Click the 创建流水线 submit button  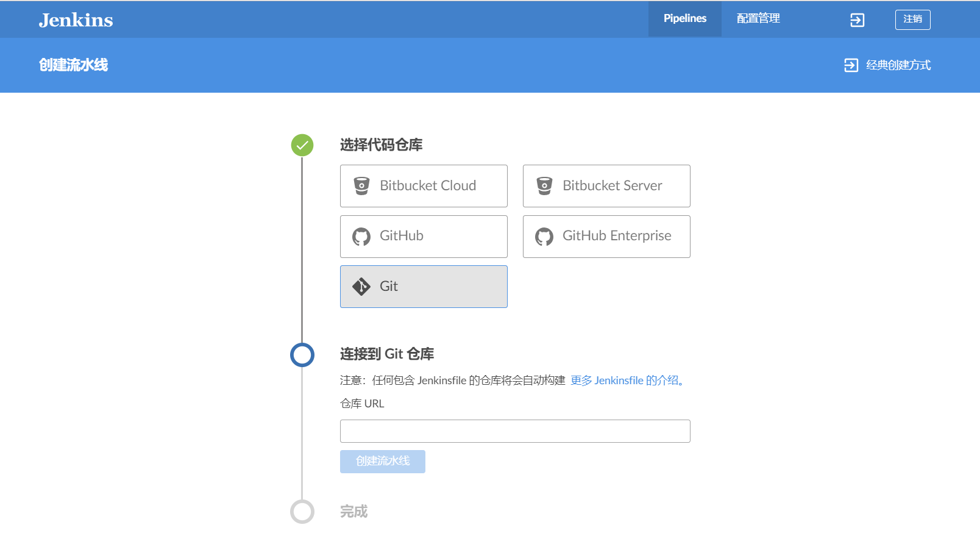(383, 462)
